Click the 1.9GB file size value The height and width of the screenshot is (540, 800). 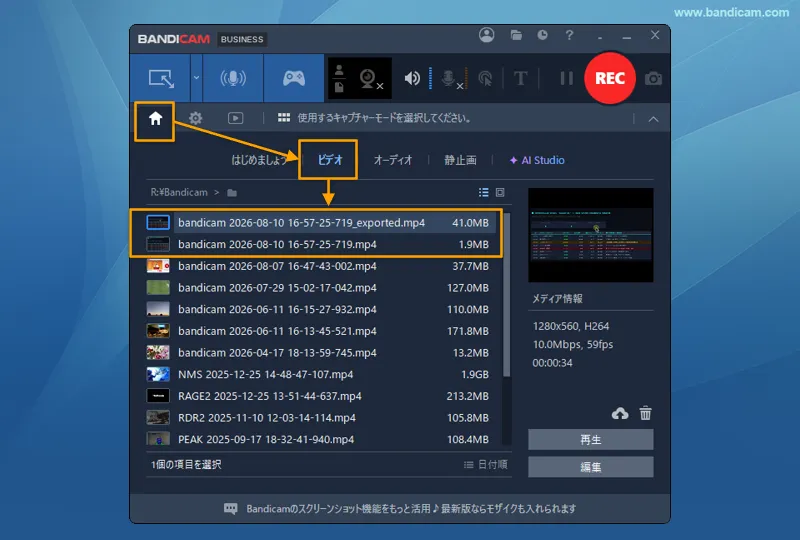pos(474,375)
